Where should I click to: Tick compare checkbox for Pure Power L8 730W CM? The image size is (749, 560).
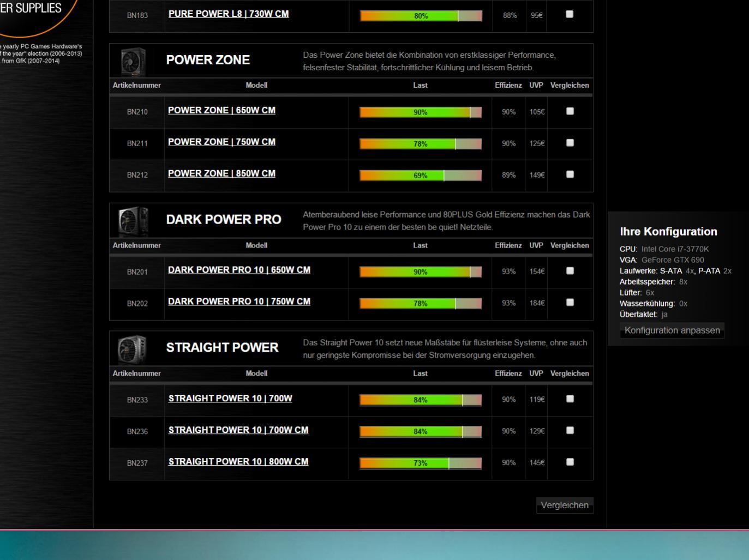pyautogui.click(x=570, y=14)
